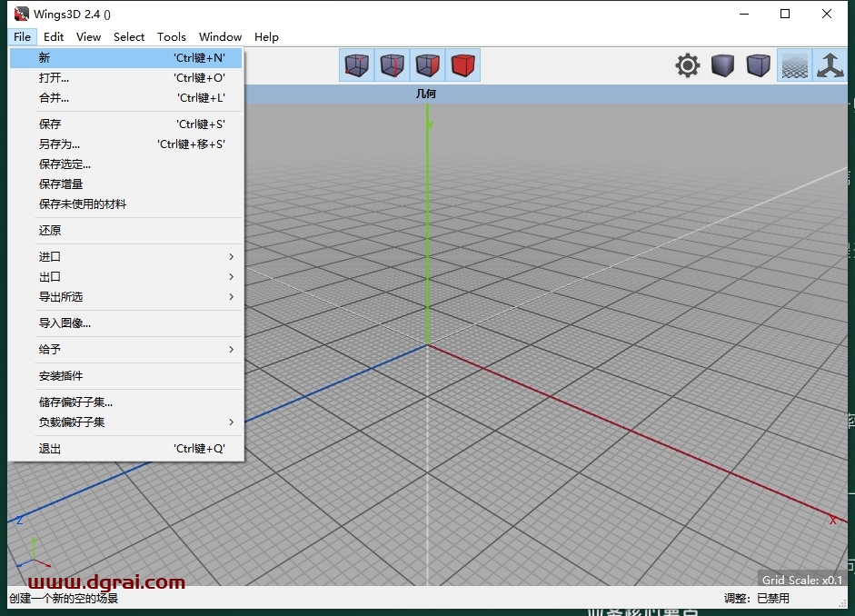855x616 pixels.
Task: Open the Window menu
Action: (220, 36)
